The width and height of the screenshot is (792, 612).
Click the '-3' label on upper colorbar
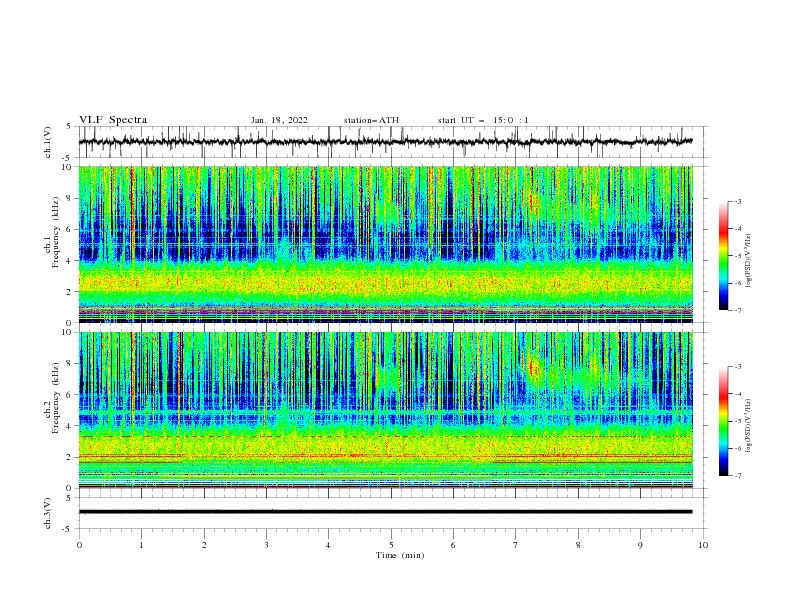737,201
